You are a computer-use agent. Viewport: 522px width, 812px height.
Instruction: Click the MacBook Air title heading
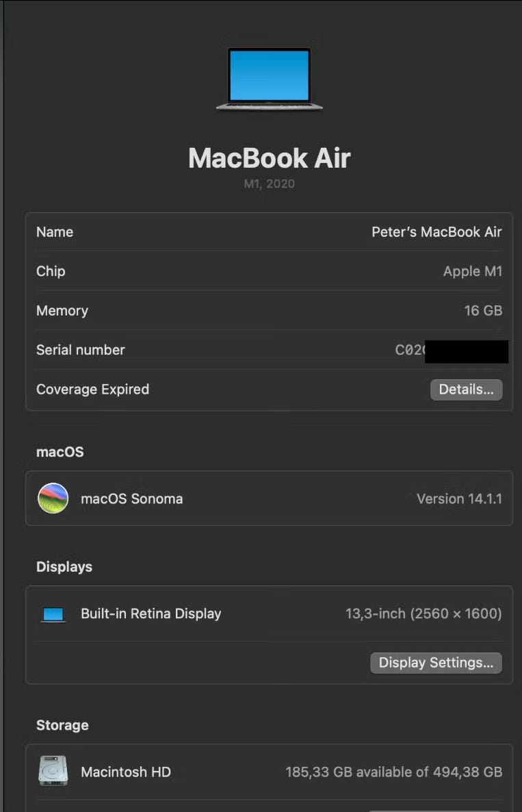[269, 158]
